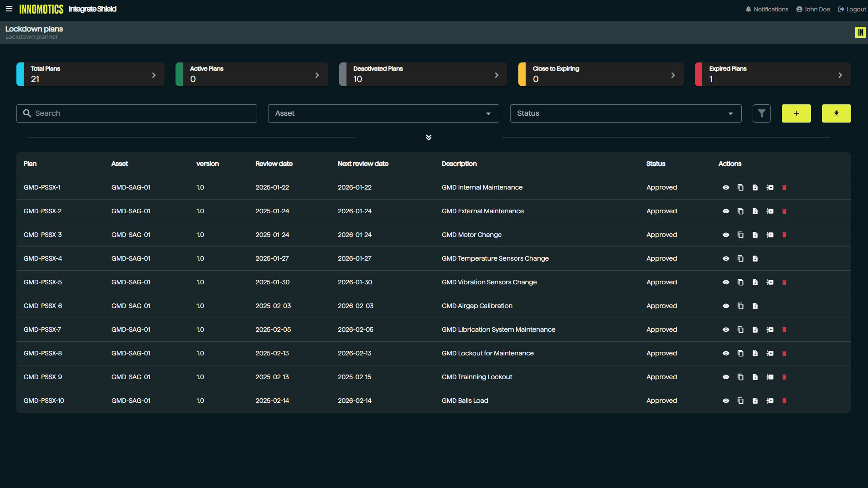The image size is (868, 488).
Task: View the GMD Airgap Calibration plan
Action: (726, 306)
